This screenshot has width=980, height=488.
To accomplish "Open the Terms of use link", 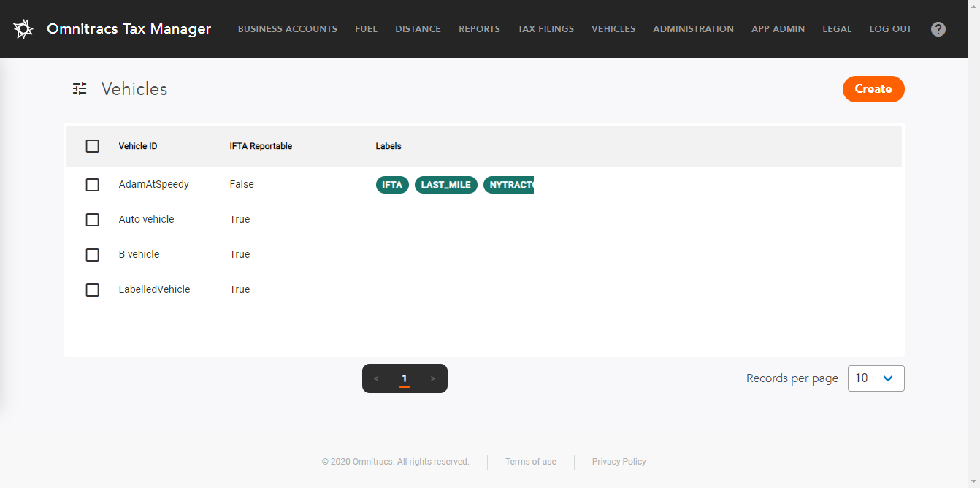I will pos(531,462).
